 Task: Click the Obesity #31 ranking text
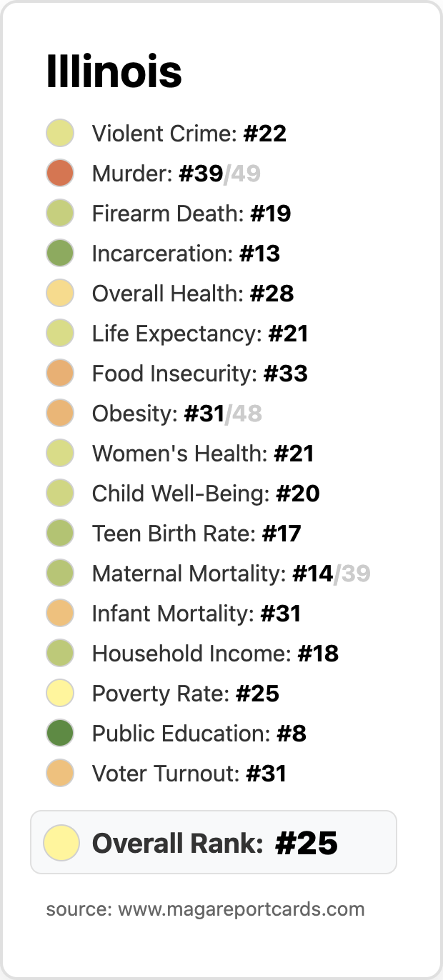(177, 414)
